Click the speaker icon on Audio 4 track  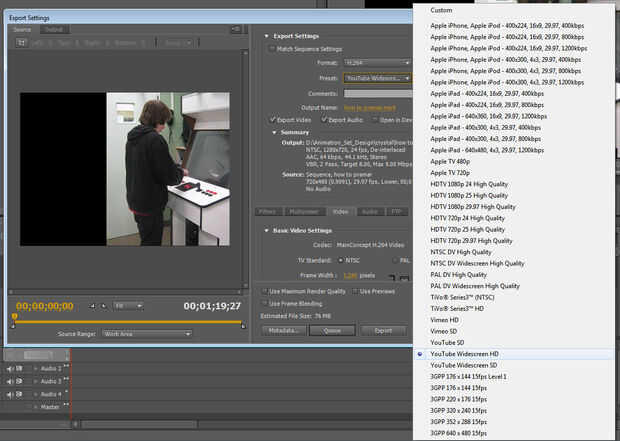11,394
